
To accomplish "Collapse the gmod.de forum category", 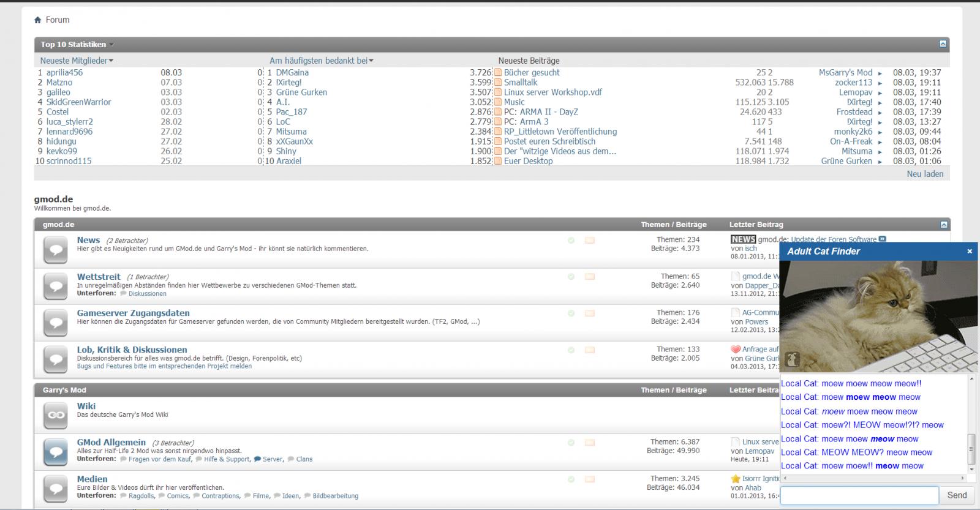I will pos(944,225).
